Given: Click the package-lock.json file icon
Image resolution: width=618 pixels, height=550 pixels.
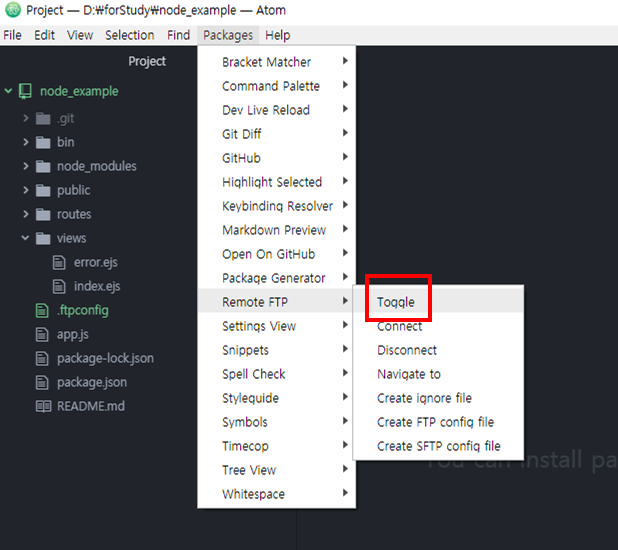Looking at the screenshot, I should (42, 358).
